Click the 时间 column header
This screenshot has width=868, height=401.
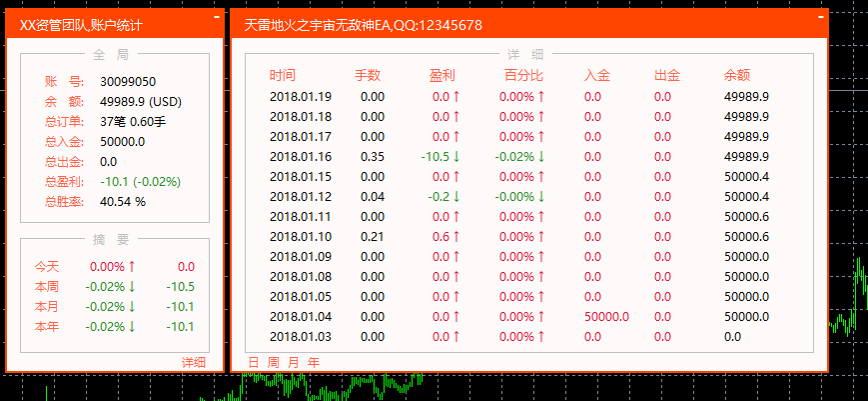[x=283, y=75]
